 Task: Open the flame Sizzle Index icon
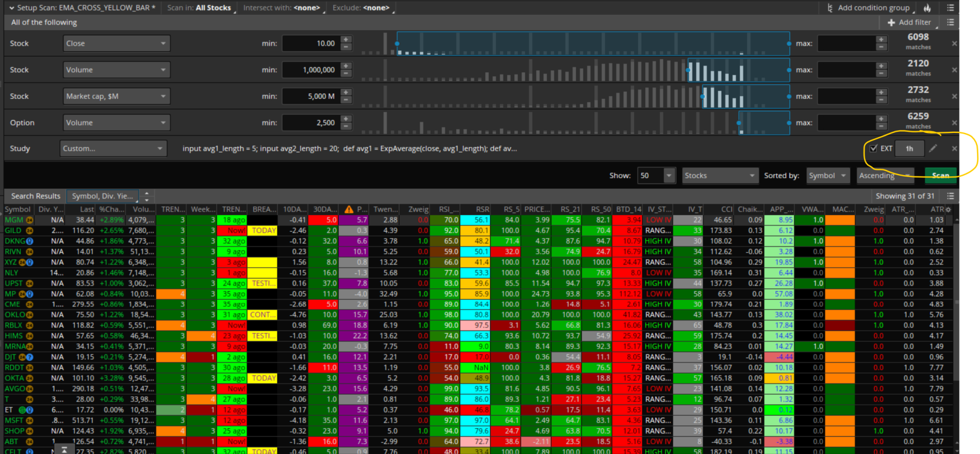[x=927, y=8]
